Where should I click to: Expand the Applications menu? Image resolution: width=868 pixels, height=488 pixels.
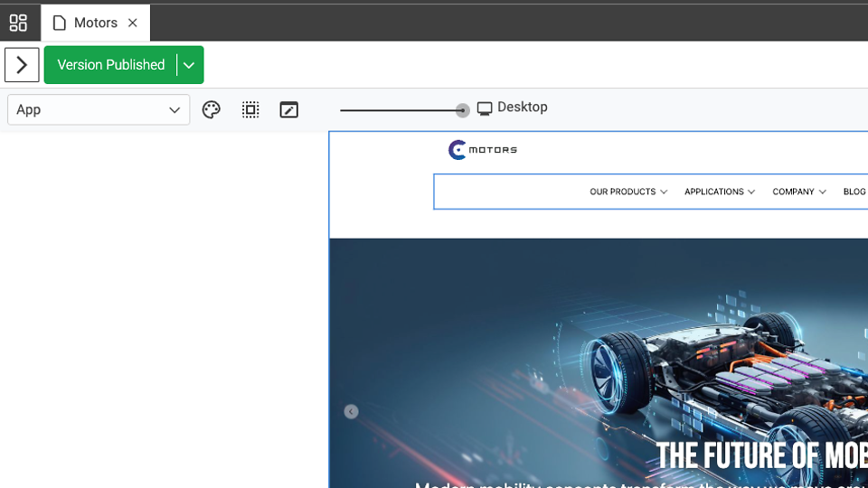pyautogui.click(x=719, y=192)
